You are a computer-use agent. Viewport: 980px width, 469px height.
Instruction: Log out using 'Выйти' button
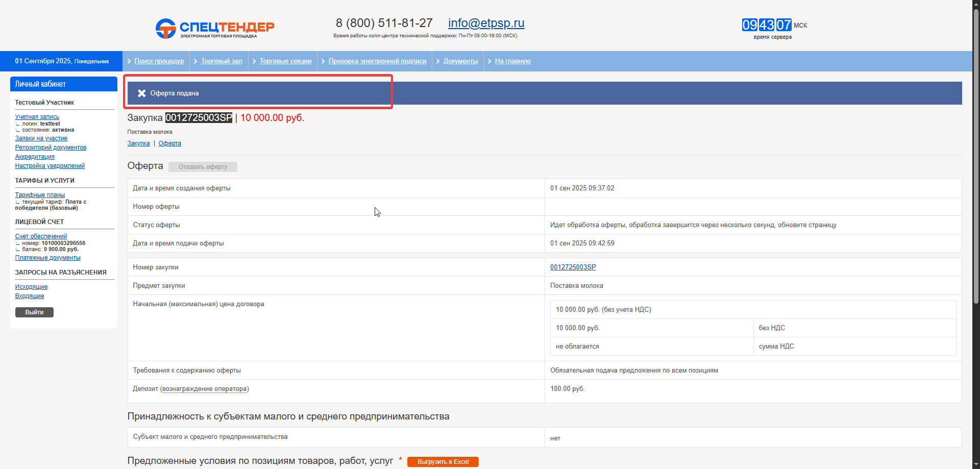tap(34, 312)
